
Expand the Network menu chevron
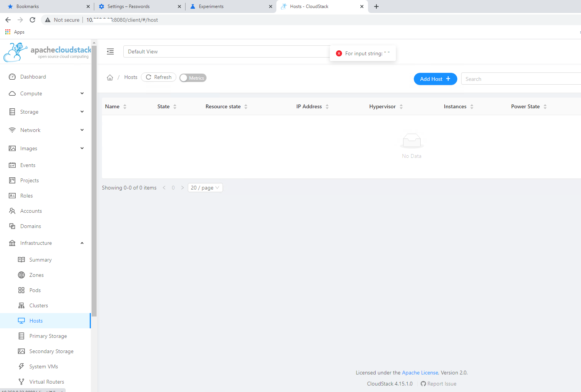(x=82, y=130)
